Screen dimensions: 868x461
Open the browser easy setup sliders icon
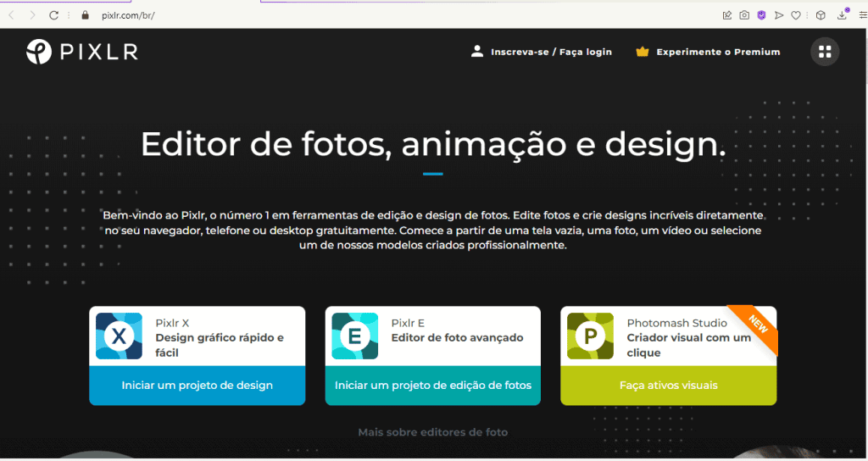coord(862,15)
